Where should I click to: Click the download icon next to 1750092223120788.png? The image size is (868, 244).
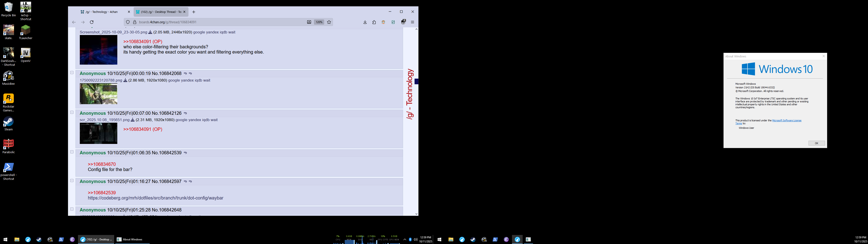pyautogui.click(x=125, y=81)
